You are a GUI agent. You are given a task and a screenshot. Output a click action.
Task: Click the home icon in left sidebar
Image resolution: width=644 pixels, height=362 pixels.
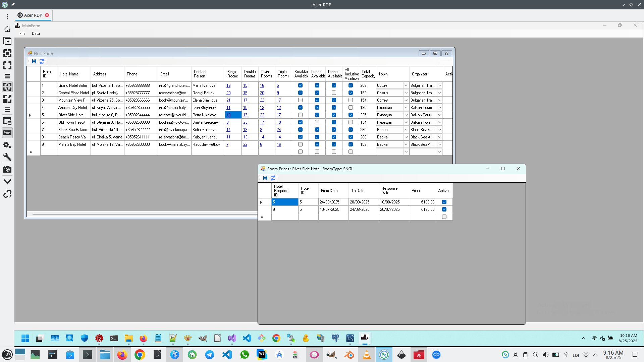[x=7, y=29]
